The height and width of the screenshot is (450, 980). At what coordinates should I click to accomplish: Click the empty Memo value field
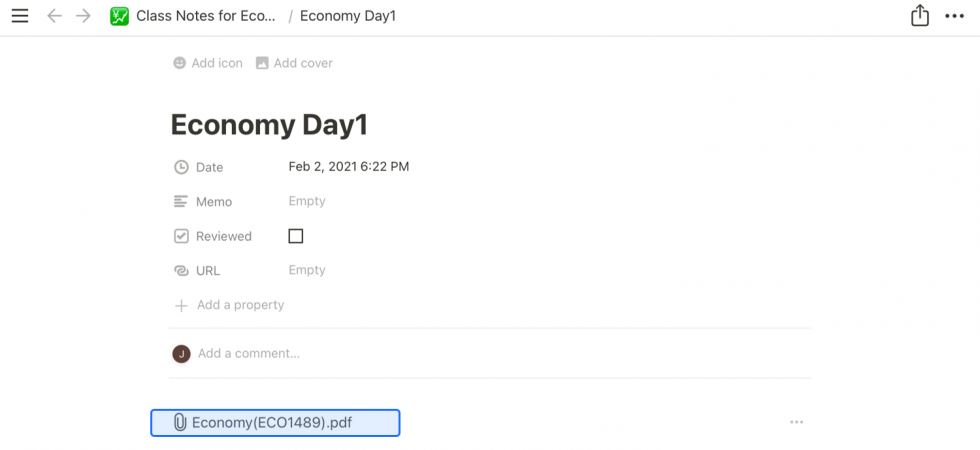point(307,201)
